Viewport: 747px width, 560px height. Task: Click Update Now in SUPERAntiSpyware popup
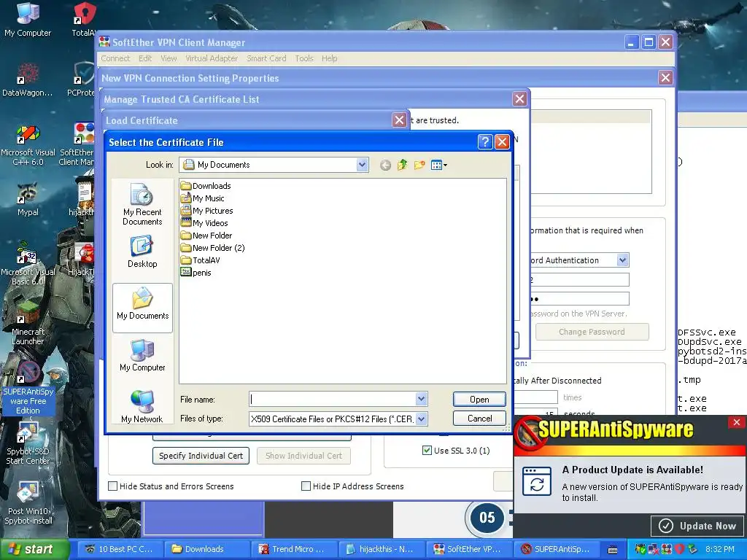point(698,526)
